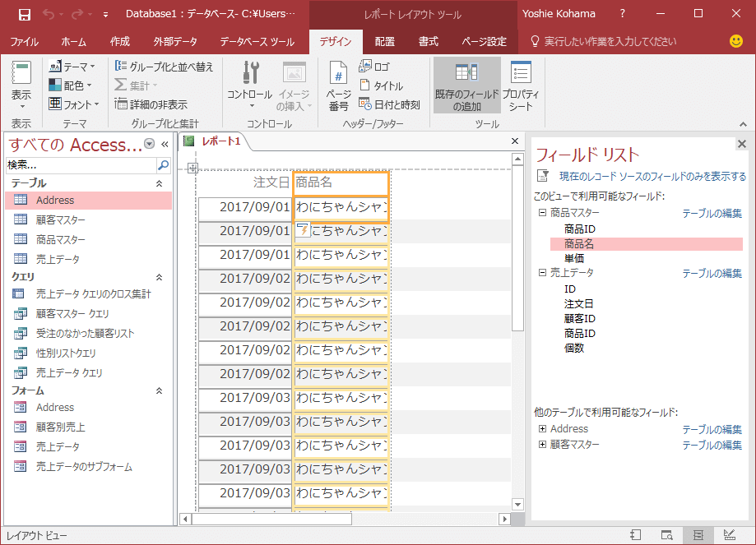This screenshot has width=756, height=545.
Task: Insert 日付と時刻 in header
Action: 390,104
